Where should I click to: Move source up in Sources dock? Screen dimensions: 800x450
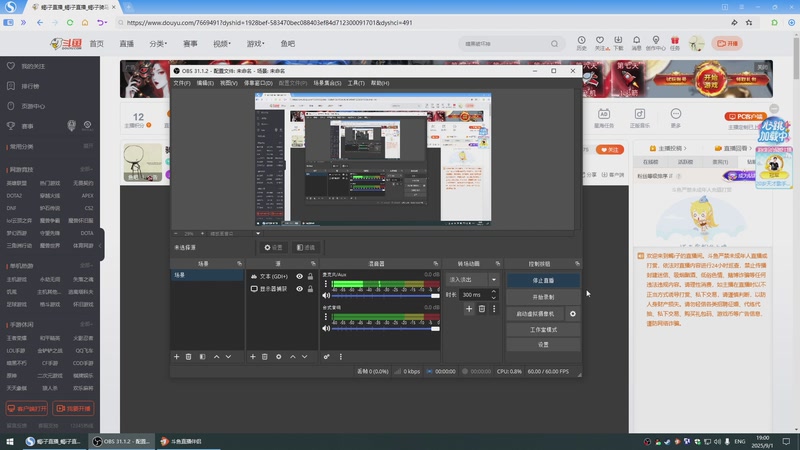click(292, 357)
